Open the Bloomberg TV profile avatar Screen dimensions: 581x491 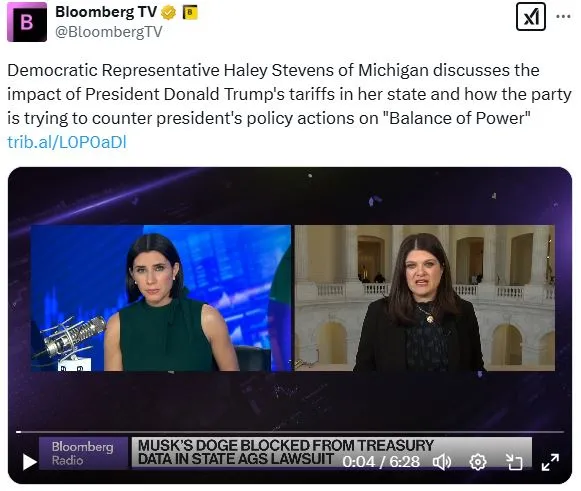click(27, 22)
